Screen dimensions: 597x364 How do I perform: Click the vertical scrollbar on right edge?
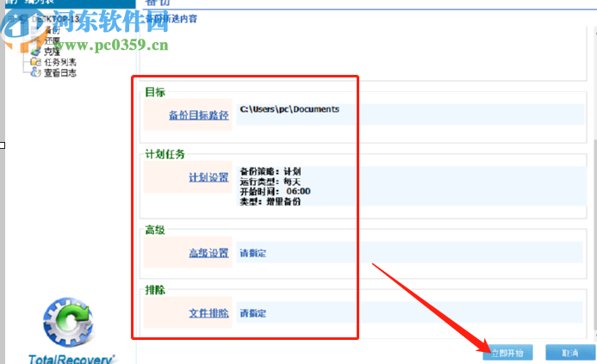[594, 236]
